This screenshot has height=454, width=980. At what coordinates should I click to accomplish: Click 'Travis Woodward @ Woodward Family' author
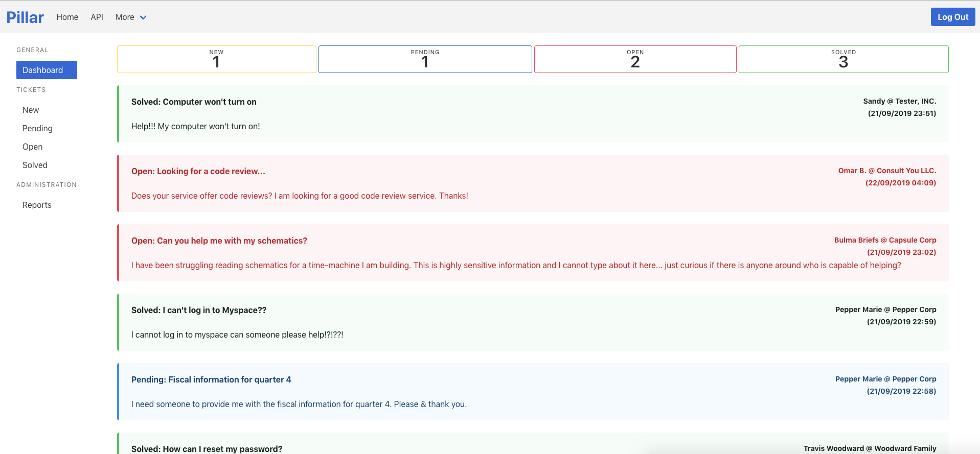[x=870, y=448]
